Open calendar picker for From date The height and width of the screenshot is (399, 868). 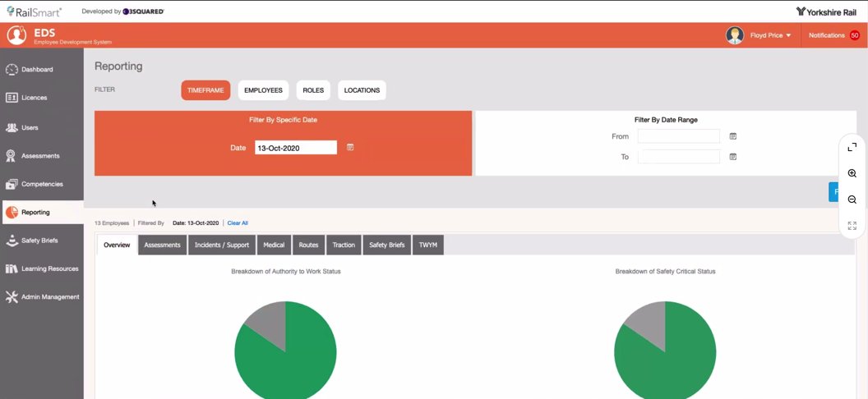[x=733, y=136]
